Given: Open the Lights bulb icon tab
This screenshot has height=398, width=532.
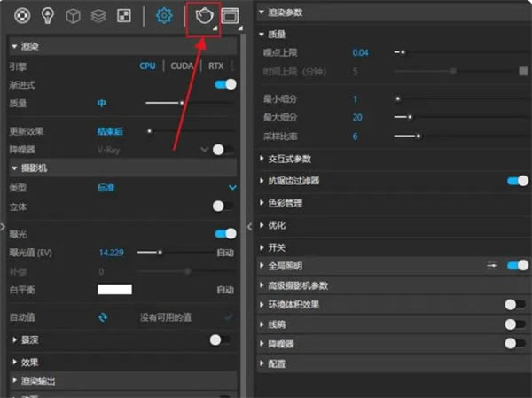Looking at the screenshot, I should pos(48,15).
